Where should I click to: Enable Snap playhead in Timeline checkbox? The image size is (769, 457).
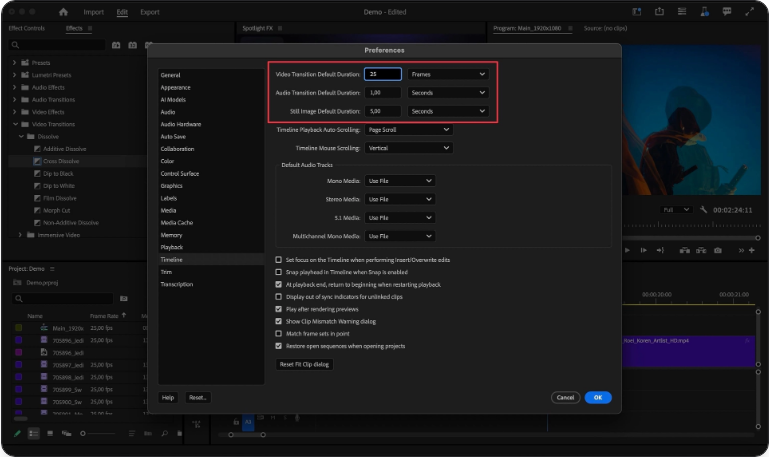coord(278,272)
